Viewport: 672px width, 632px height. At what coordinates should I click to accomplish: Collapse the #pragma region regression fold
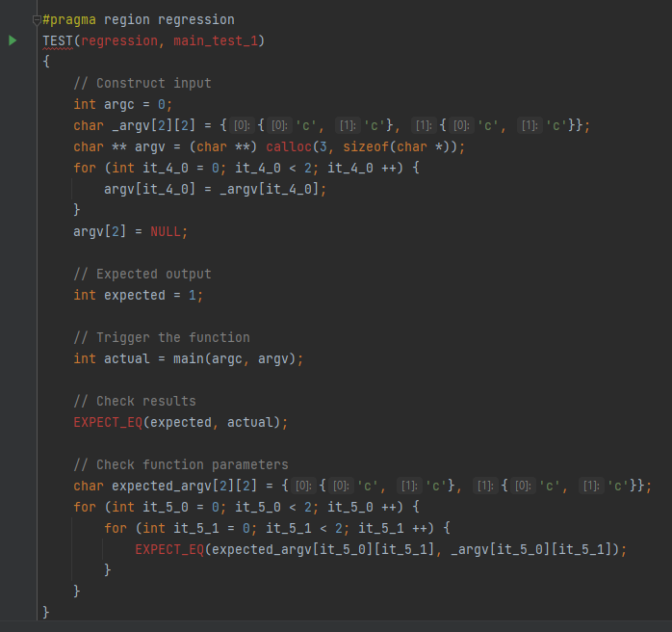(x=37, y=19)
